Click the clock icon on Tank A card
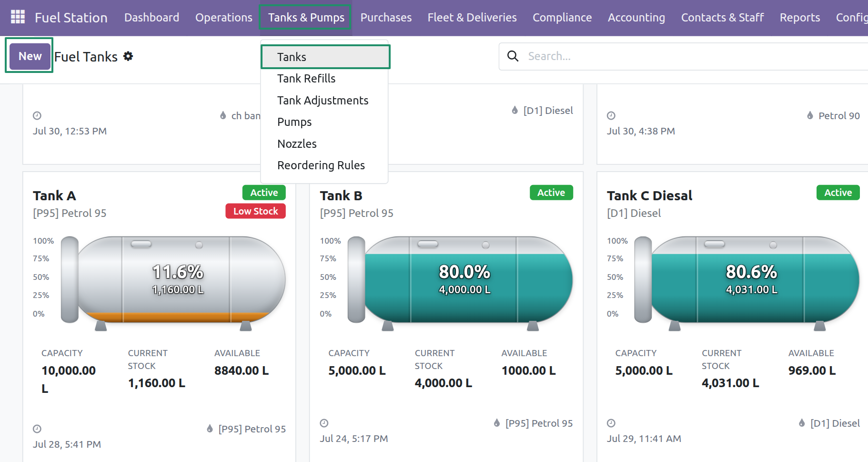The height and width of the screenshot is (462, 868). (37, 429)
